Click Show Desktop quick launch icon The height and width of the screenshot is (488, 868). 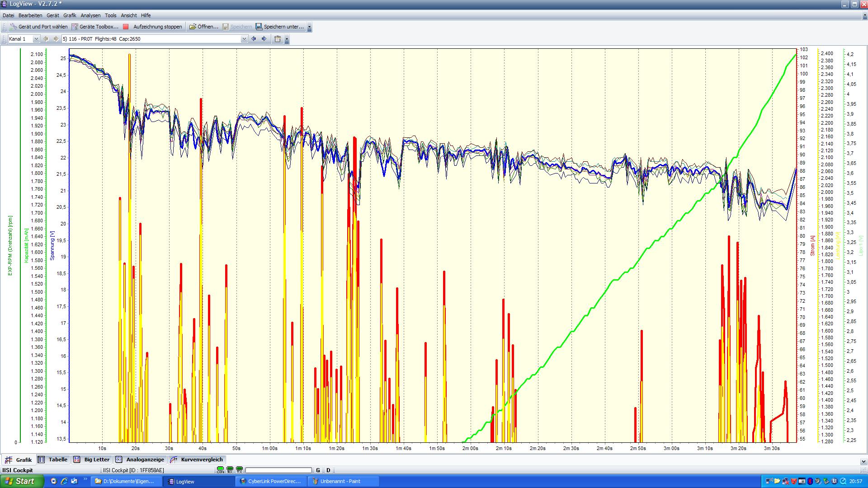[75, 481]
